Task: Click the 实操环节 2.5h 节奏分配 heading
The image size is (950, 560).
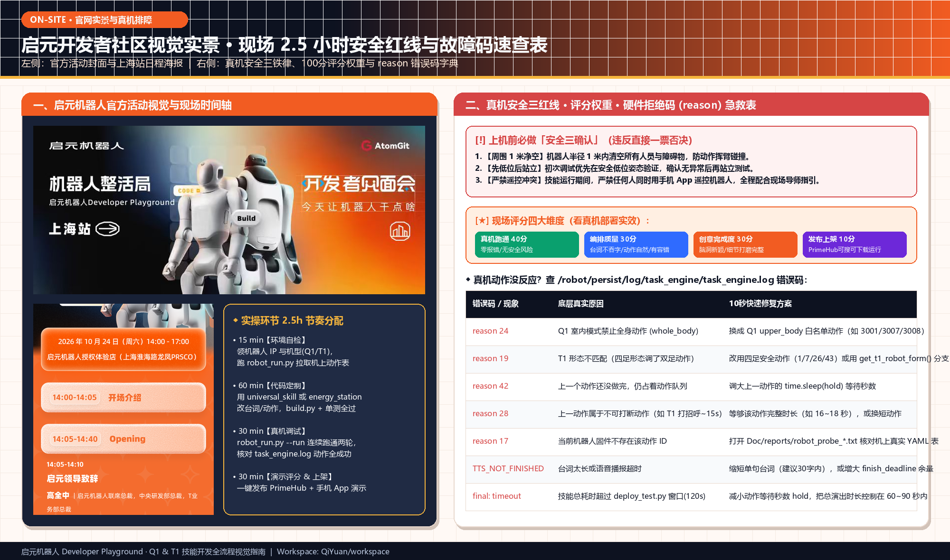Action: point(288,320)
